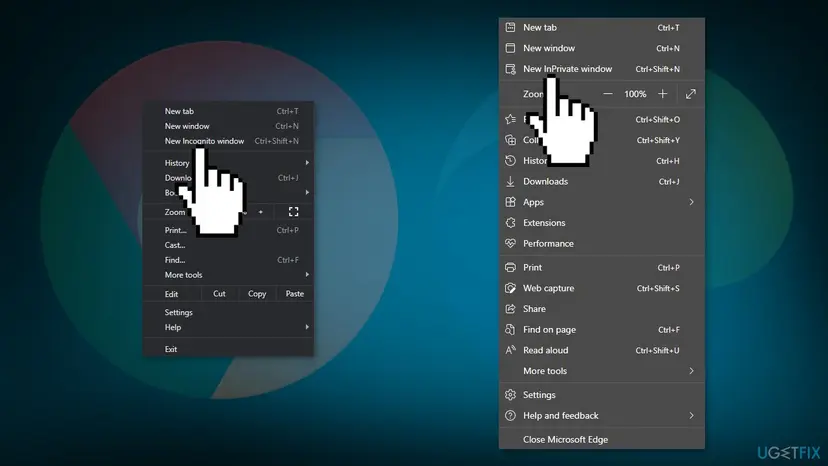Enter full screen via Edge zoom expand icon

[x=691, y=94]
